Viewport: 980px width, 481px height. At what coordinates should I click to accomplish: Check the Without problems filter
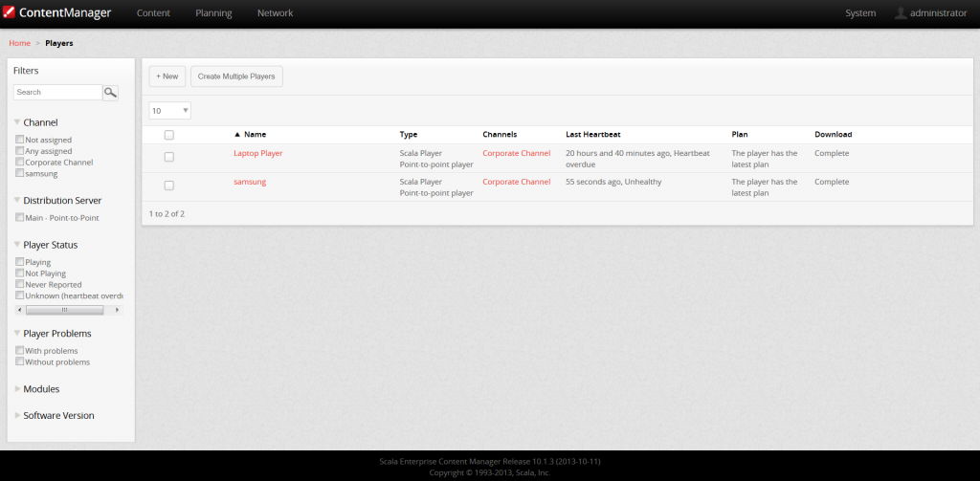click(20, 361)
